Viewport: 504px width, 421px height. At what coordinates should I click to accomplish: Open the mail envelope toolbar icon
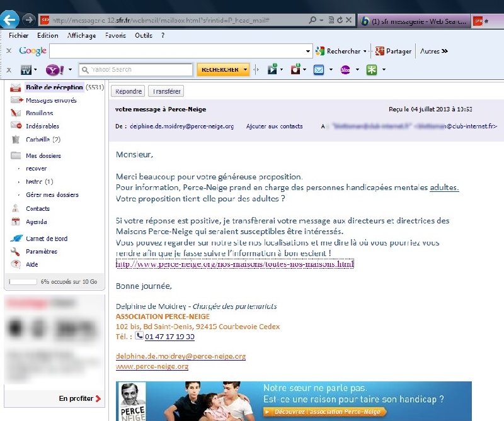pos(319,70)
